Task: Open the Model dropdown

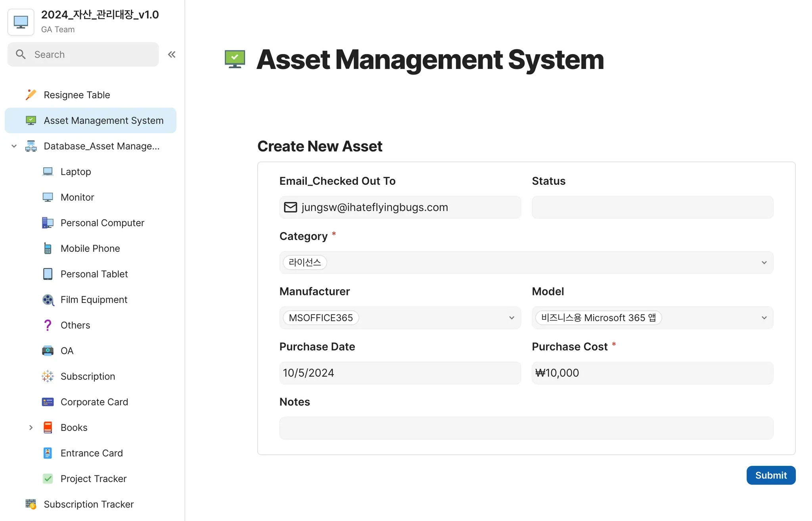Action: [x=764, y=318]
